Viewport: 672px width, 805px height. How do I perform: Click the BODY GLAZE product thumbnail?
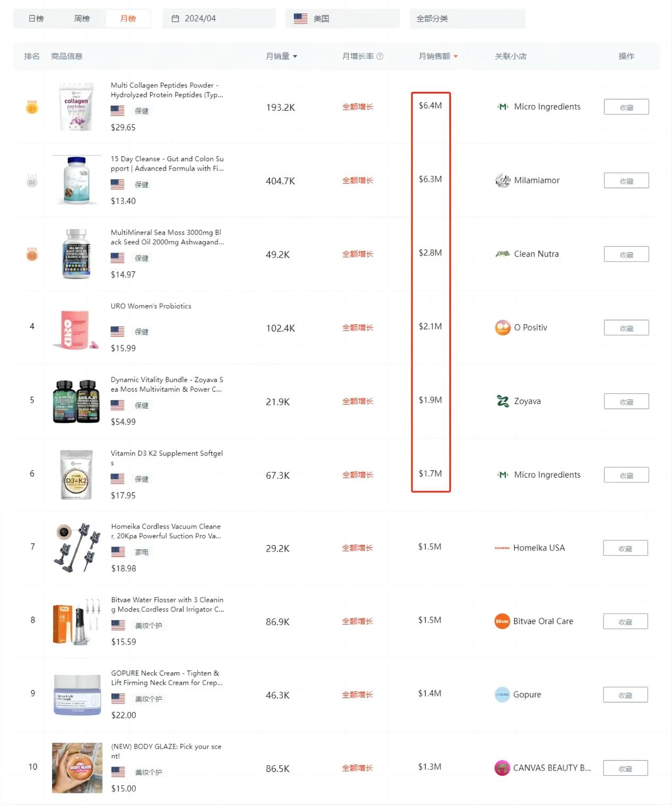(x=77, y=767)
